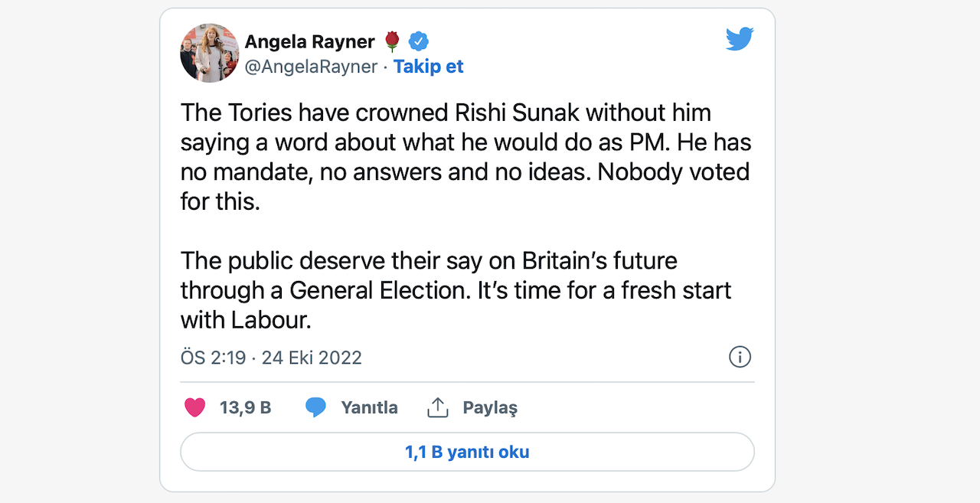Open replies with 1,1 B yanıtı oku
This screenshot has height=503, width=980.
pos(467,452)
